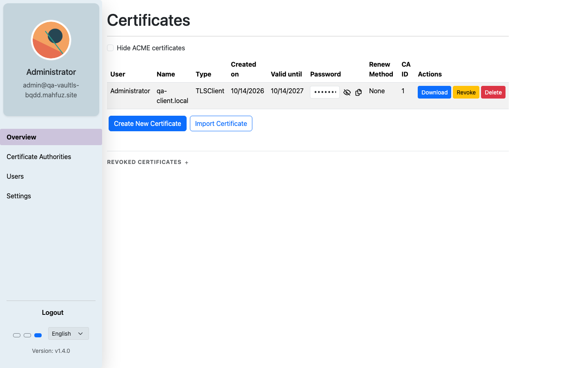Toggle password visibility eye icon
Viewport: 588px width, 368px height.
click(347, 92)
